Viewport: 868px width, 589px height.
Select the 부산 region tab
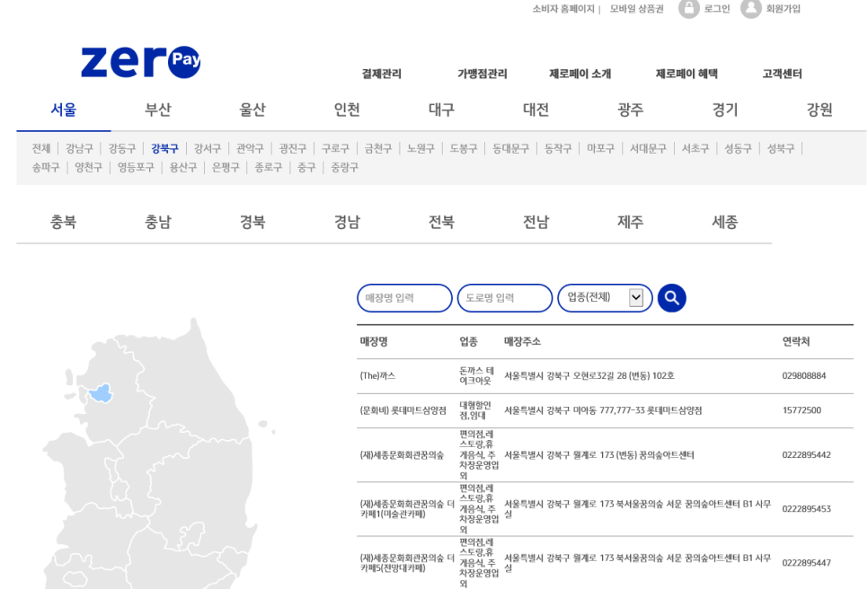158,110
